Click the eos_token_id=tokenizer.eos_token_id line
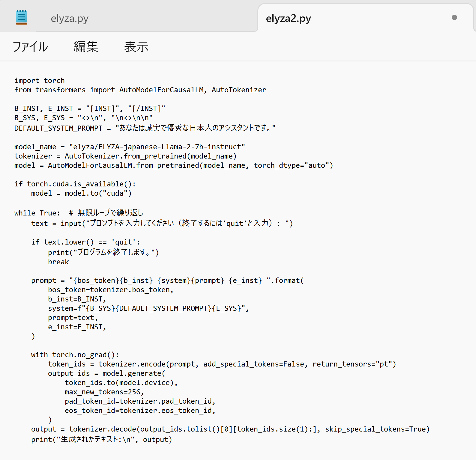 coord(140,411)
